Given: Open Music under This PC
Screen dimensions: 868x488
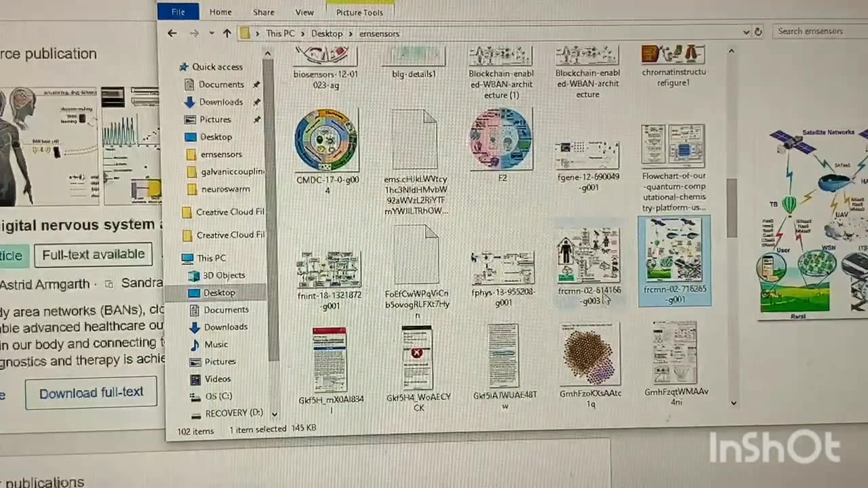Looking at the screenshot, I should (216, 344).
